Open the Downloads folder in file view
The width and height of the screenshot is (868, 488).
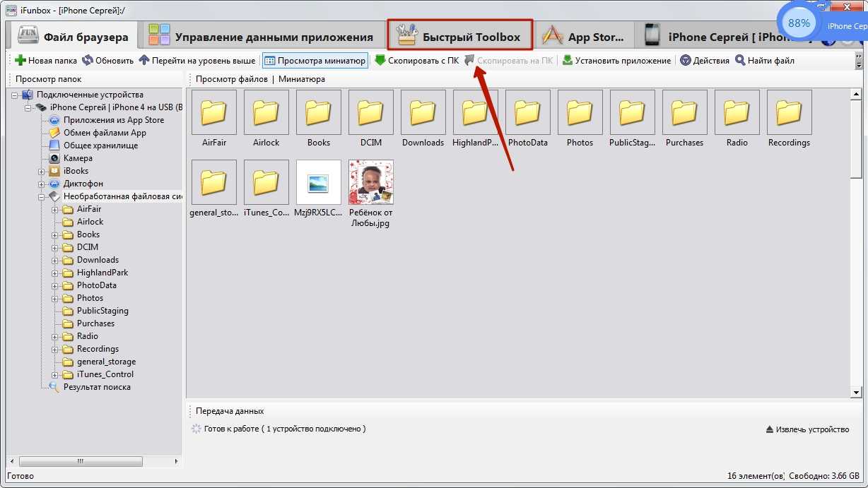pos(423,112)
